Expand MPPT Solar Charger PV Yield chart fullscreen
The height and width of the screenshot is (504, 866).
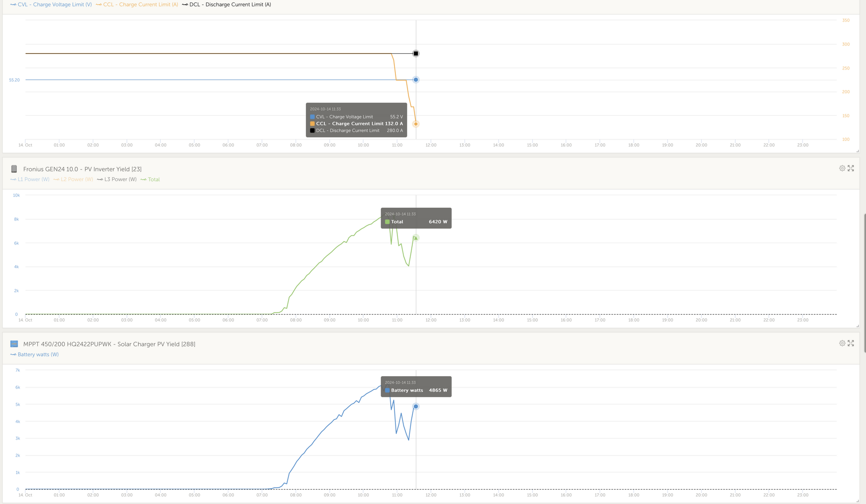coord(851,343)
